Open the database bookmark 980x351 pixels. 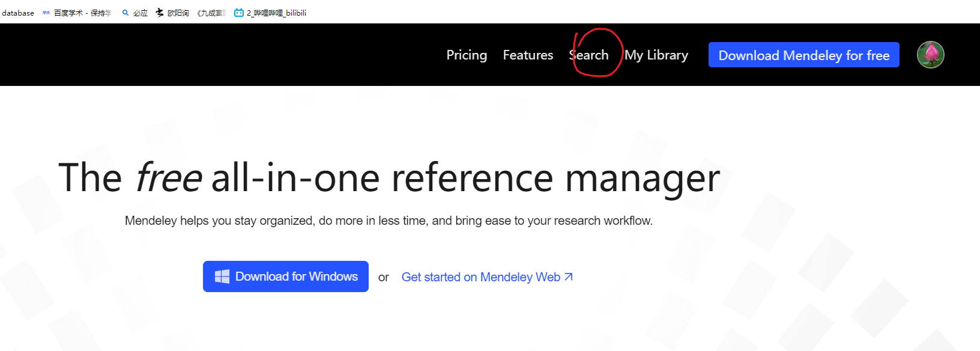[18, 13]
